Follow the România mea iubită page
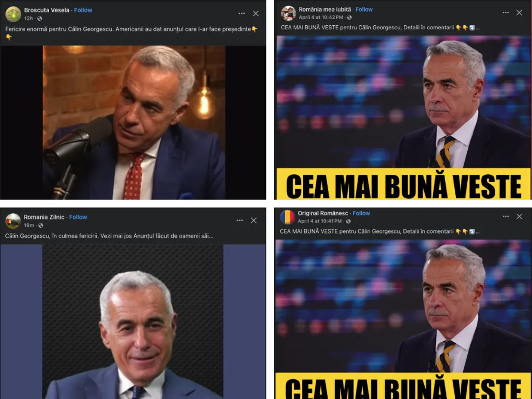532x399 pixels. click(364, 9)
